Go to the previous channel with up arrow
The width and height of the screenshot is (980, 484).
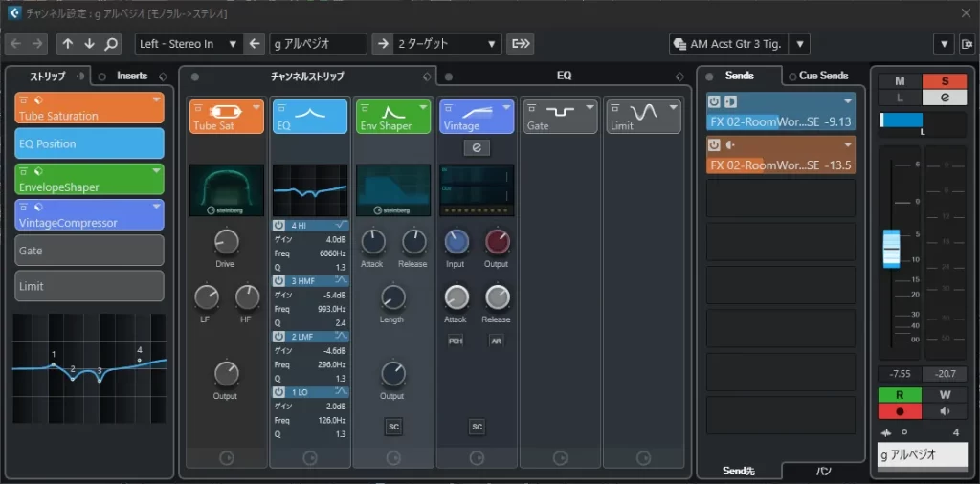point(68,44)
